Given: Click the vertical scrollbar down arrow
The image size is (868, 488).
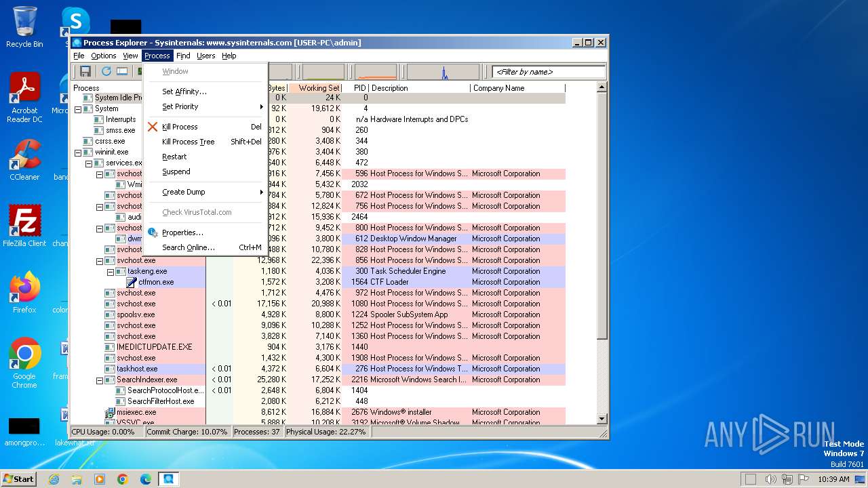Looking at the screenshot, I should pos(601,419).
